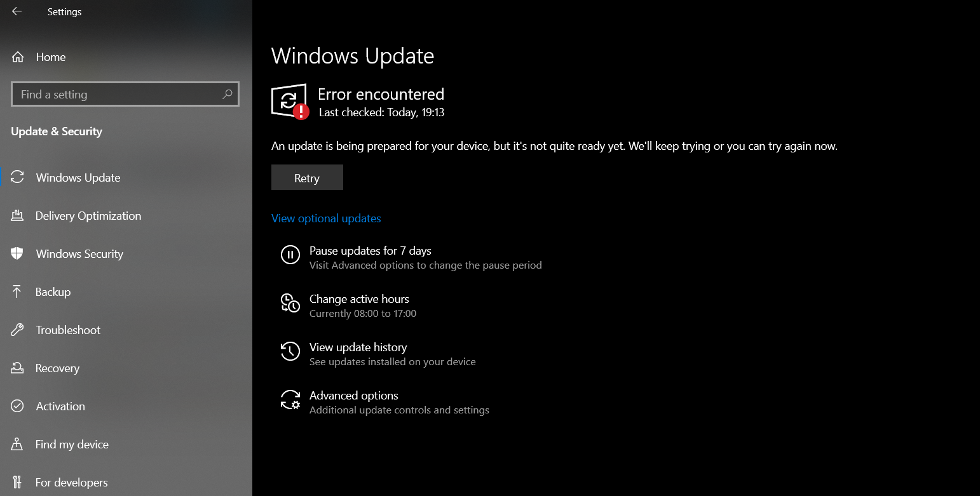The height and width of the screenshot is (496, 980).
Task: Click the pause circle icon
Action: [290, 255]
